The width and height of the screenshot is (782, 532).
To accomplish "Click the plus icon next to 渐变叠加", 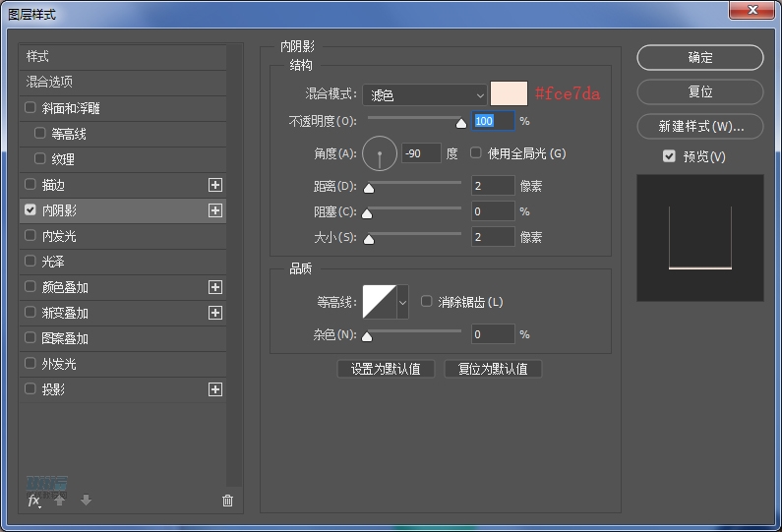I will [x=215, y=313].
